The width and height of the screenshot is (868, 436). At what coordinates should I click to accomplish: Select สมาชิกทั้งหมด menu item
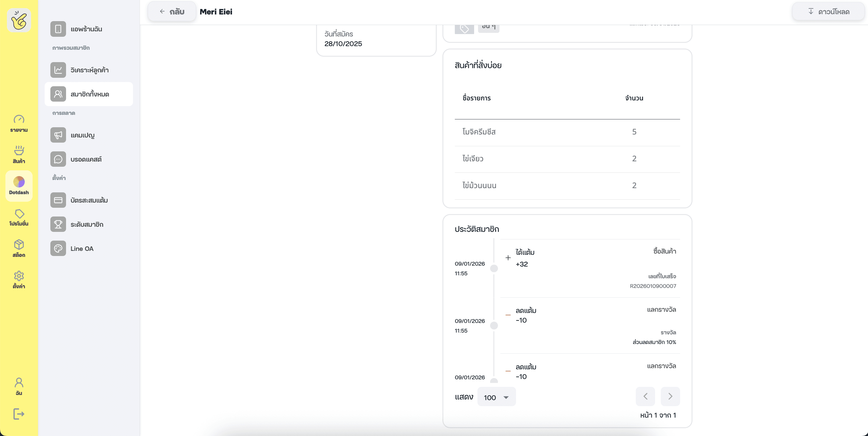point(89,94)
